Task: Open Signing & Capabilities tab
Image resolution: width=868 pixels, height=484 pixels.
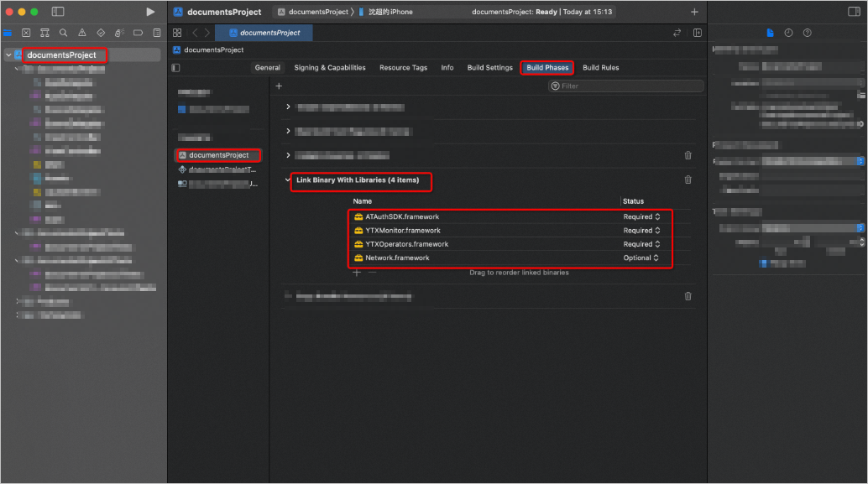Action: (x=330, y=67)
